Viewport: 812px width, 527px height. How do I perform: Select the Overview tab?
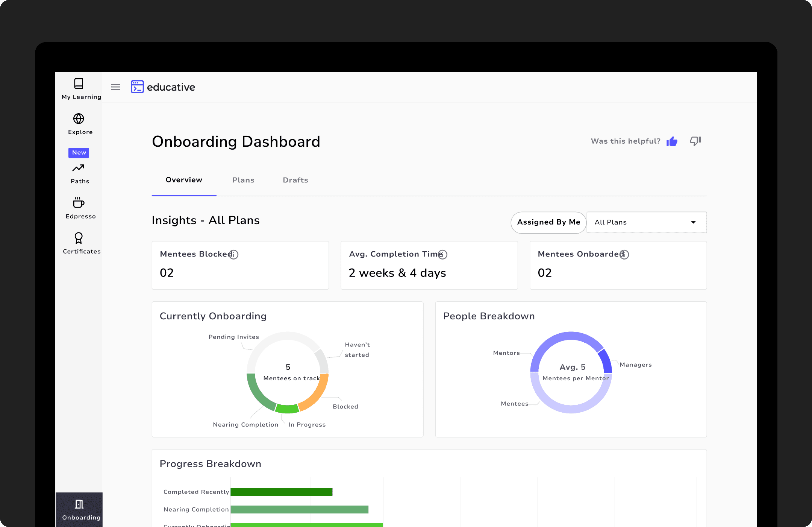[x=184, y=180]
